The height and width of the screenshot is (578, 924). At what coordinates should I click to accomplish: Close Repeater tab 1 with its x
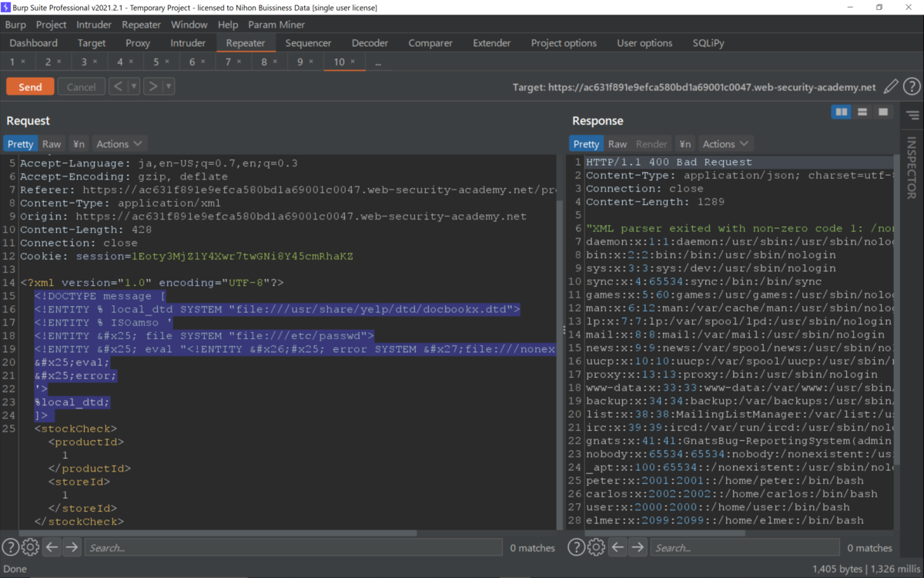pos(23,62)
